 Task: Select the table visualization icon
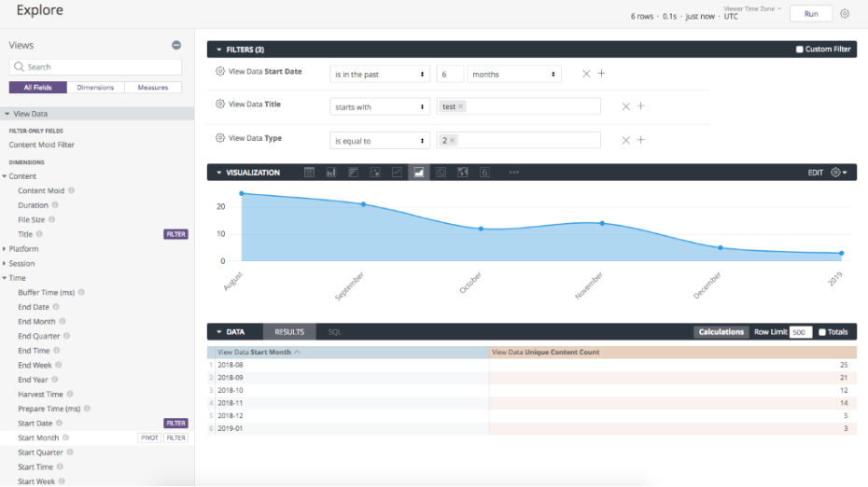coord(310,173)
